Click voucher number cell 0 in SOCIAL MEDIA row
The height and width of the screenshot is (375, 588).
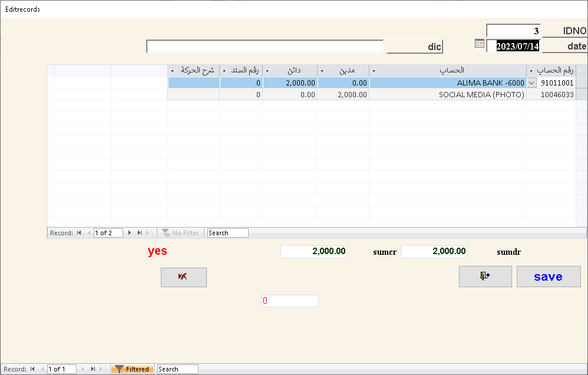(x=241, y=94)
